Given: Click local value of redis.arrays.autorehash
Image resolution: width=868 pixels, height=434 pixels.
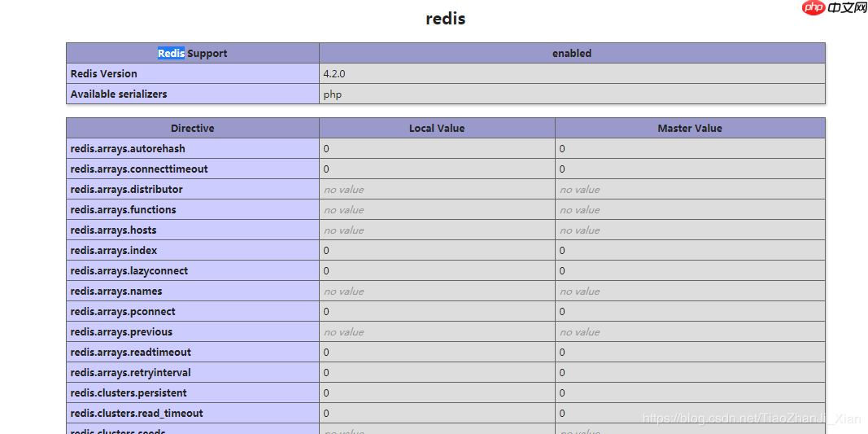Looking at the screenshot, I should 326,148.
